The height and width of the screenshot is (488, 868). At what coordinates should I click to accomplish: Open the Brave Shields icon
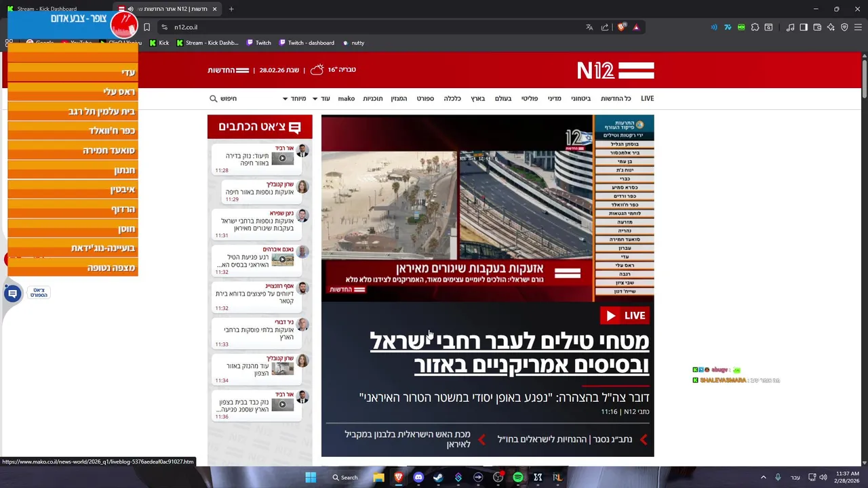[x=621, y=27]
